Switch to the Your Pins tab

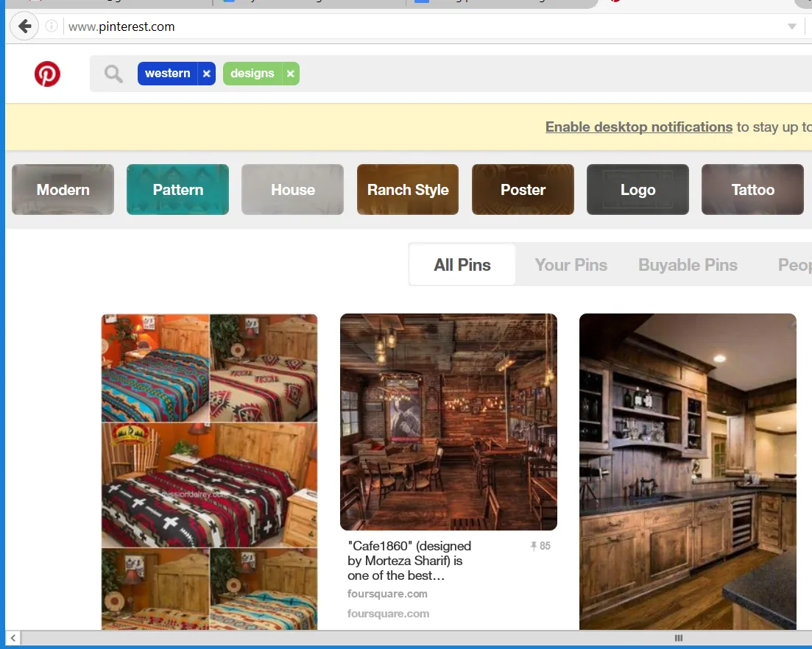571,265
